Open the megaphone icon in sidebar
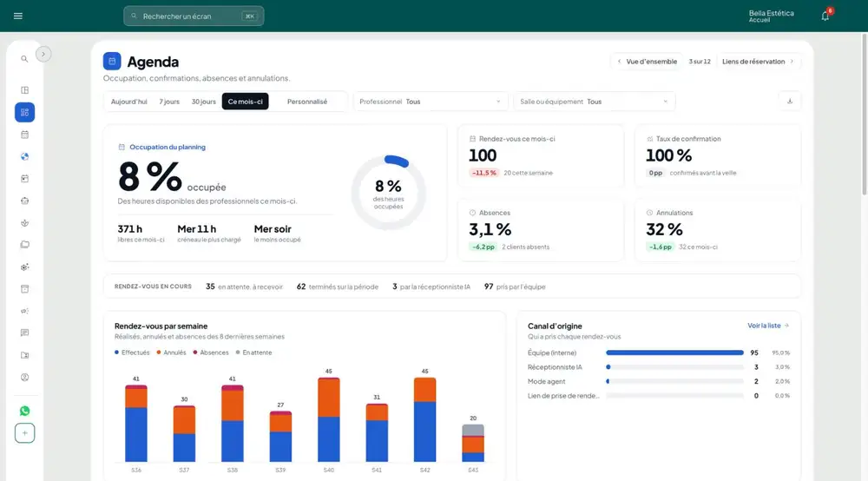This screenshot has height=481, width=868. pos(24,311)
